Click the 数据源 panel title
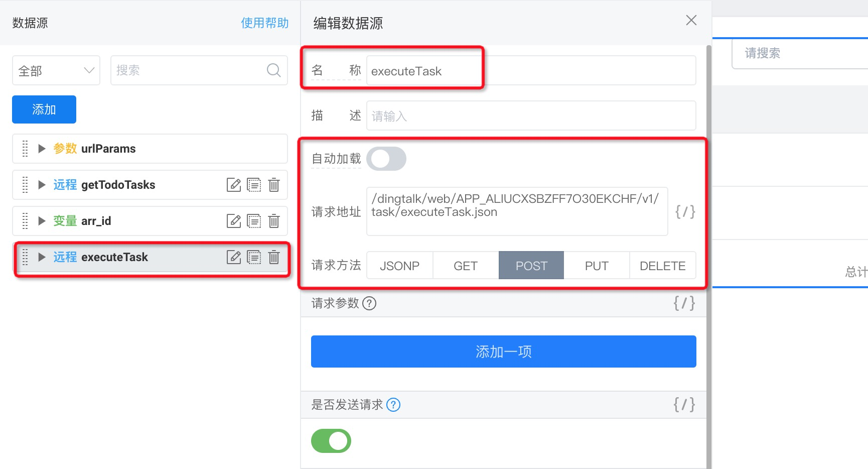This screenshot has width=868, height=469. (x=30, y=23)
